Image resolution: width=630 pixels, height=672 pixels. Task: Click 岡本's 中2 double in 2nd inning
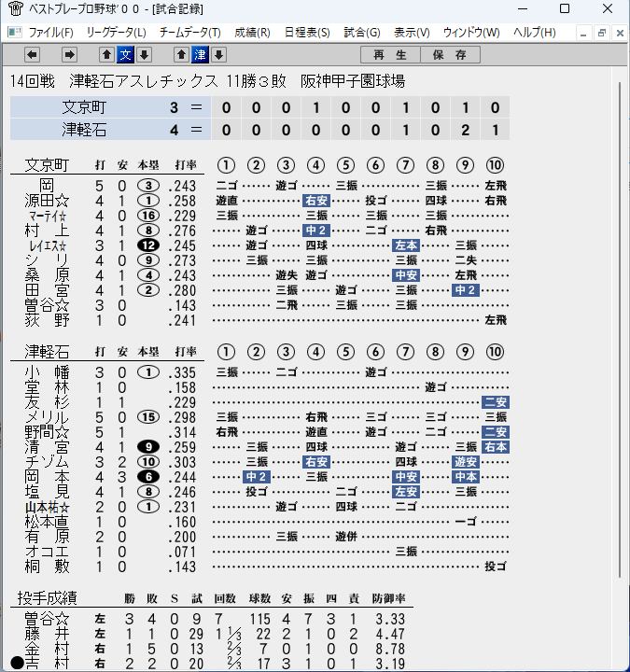coord(256,477)
